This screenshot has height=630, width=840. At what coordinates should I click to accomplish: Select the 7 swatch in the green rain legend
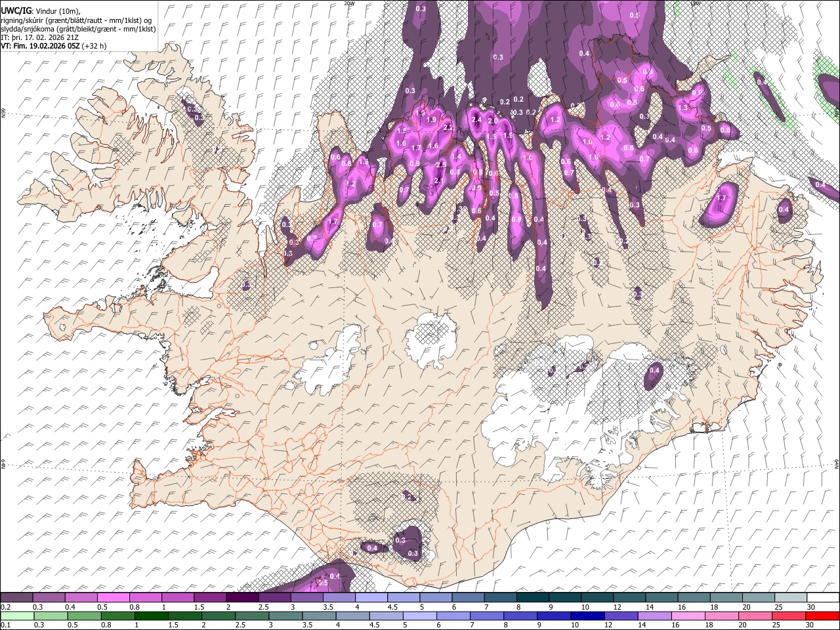click(487, 616)
